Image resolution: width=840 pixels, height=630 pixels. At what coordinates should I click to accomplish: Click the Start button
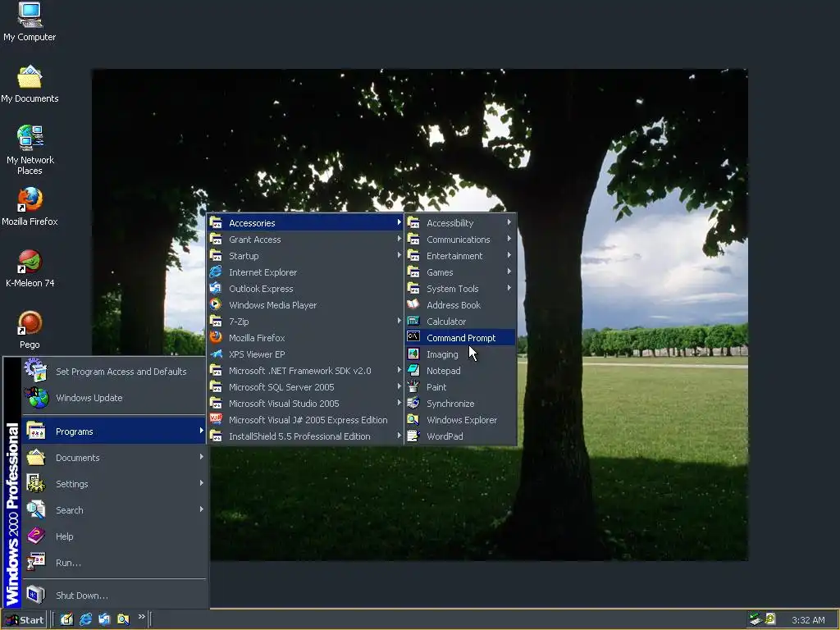tap(25, 620)
